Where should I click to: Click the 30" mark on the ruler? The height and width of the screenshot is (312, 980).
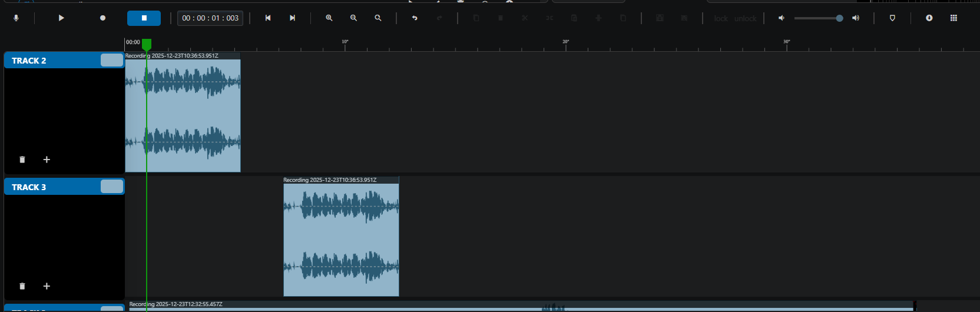point(787,42)
